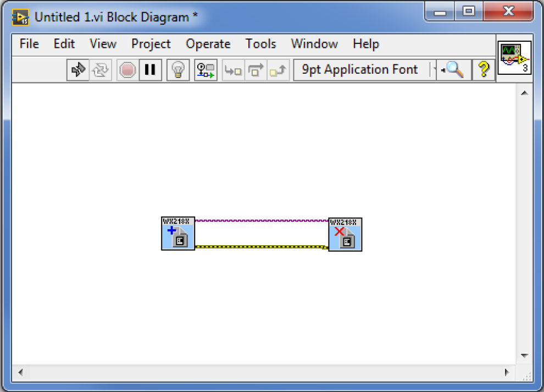The height and width of the screenshot is (392, 544).
Task: Click the Step Out button
Action: 278,70
